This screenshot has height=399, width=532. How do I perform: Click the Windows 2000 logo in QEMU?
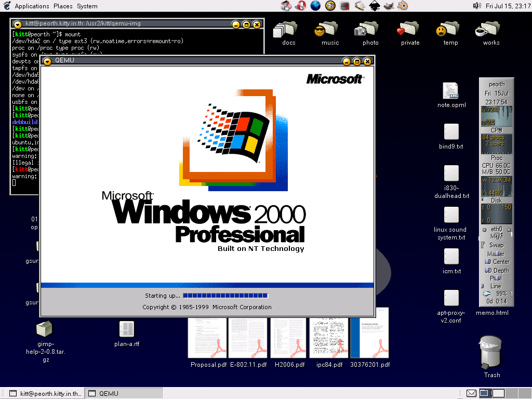coord(234,140)
